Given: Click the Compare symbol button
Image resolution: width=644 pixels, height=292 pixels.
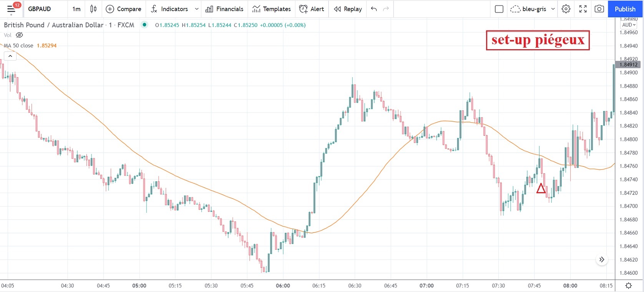Looking at the screenshot, I should [123, 9].
